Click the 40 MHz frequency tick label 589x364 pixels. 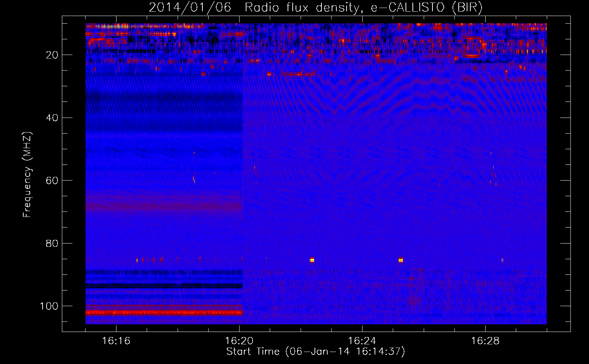click(x=52, y=118)
